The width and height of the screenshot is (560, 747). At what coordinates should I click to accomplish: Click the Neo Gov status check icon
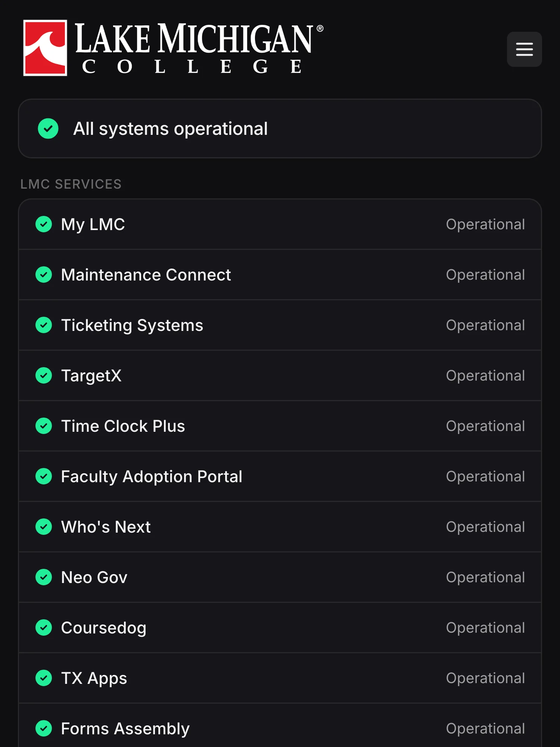click(x=44, y=577)
